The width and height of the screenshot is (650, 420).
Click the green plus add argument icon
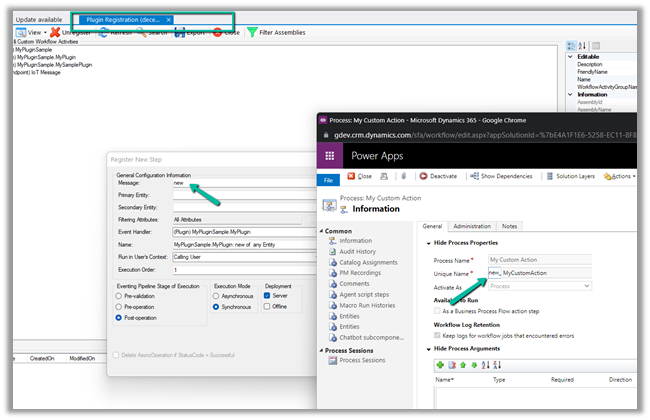[440, 364]
